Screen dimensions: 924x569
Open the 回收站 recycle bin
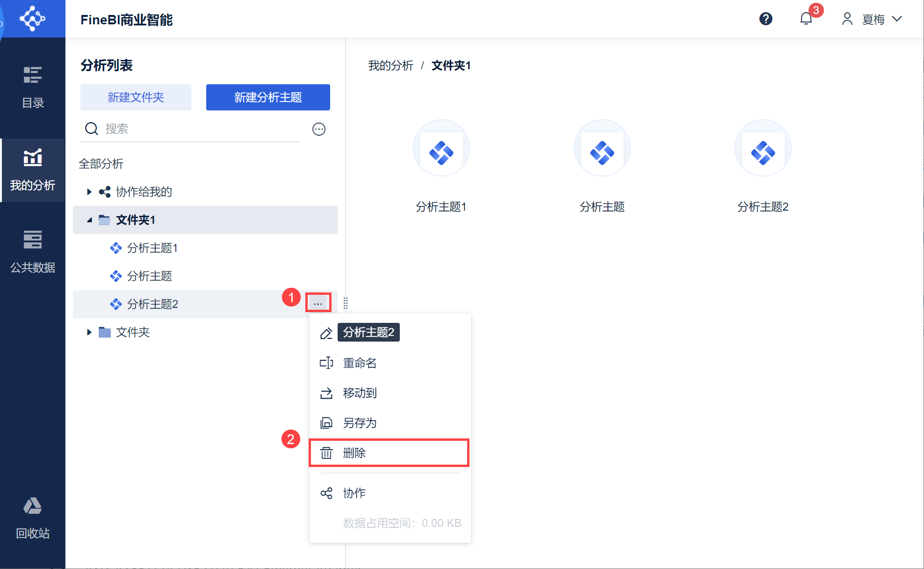click(x=33, y=518)
